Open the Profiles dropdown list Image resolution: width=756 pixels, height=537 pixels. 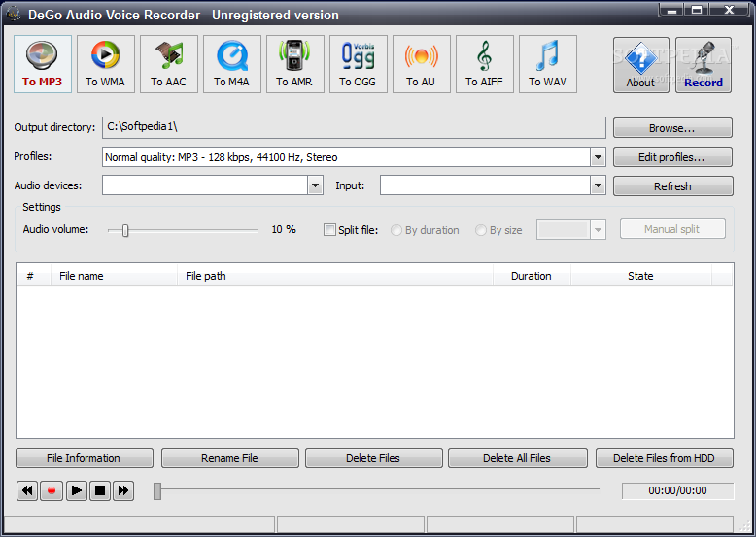(598, 157)
